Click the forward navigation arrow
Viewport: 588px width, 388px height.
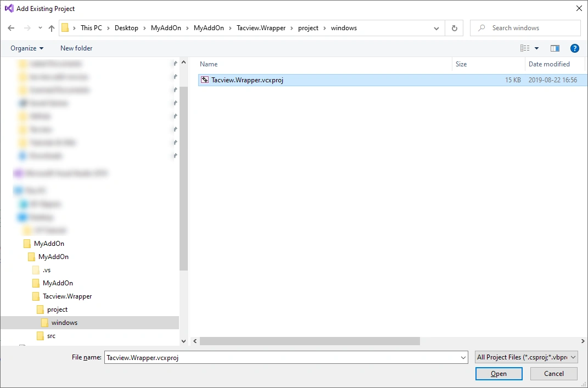[x=27, y=28]
